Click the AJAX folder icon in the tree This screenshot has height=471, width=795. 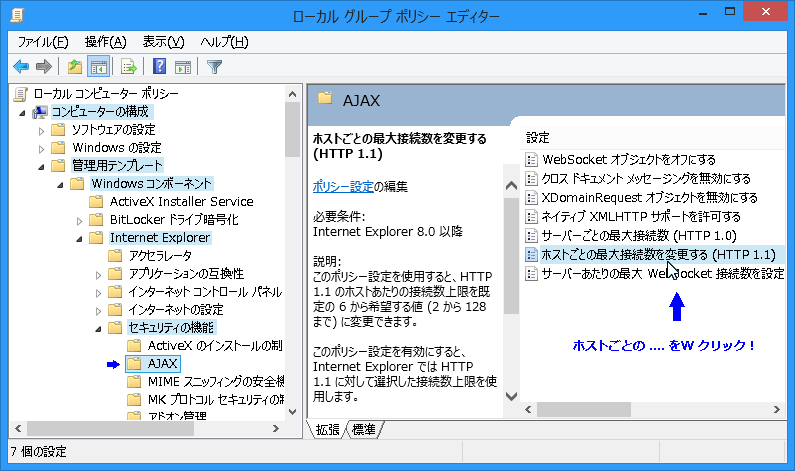134,364
